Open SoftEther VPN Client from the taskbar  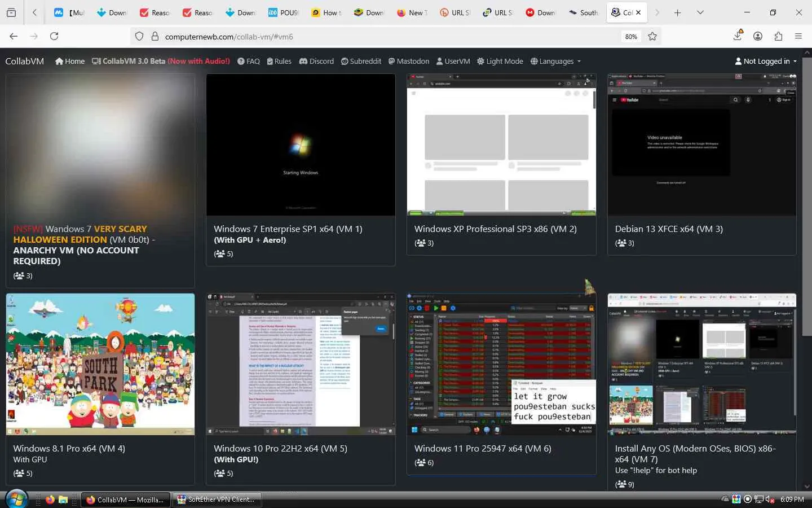(216, 500)
